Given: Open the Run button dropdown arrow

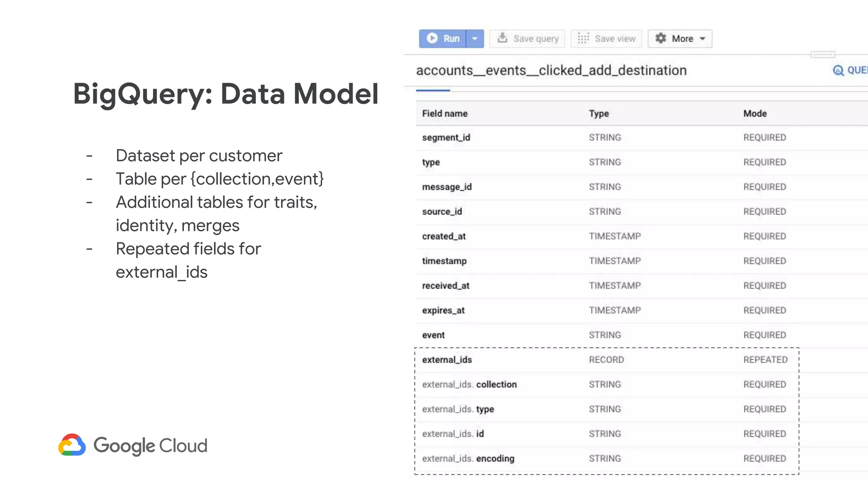Looking at the screenshot, I should (x=475, y=39).
